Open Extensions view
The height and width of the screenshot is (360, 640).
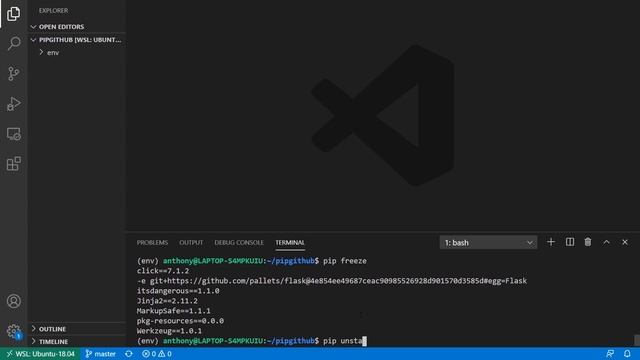pos(13,164)
